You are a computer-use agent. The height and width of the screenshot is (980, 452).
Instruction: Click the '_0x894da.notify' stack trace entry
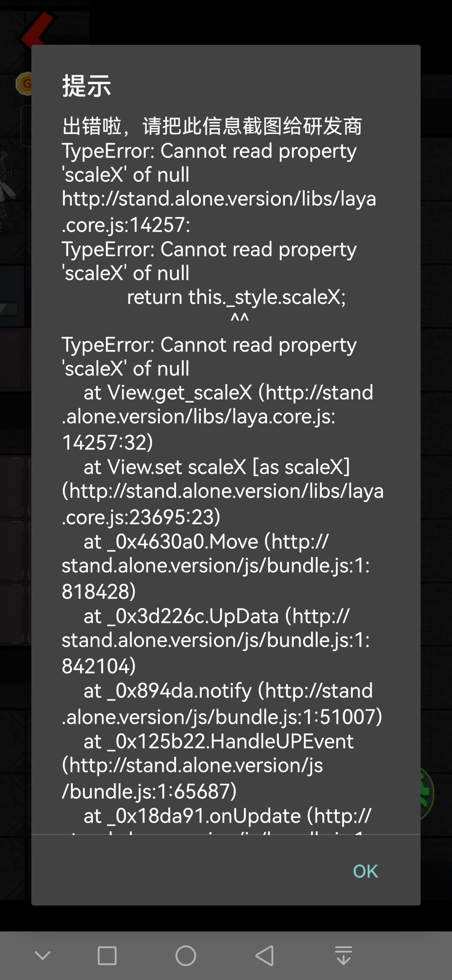click(228, 691)
